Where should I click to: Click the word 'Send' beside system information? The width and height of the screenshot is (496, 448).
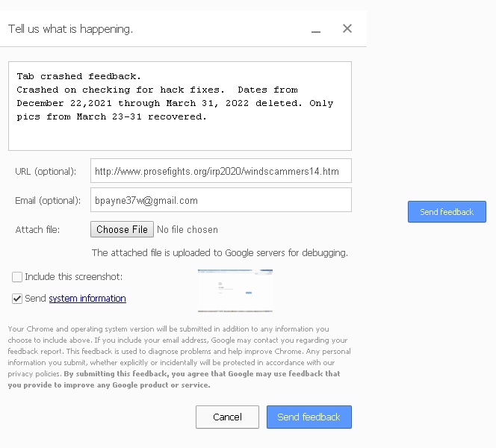[x=35, y=298]
